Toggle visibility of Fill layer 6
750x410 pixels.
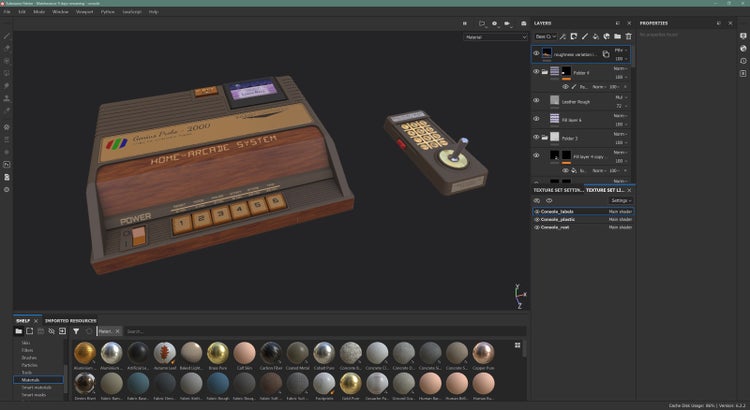[x=536, y=119]
